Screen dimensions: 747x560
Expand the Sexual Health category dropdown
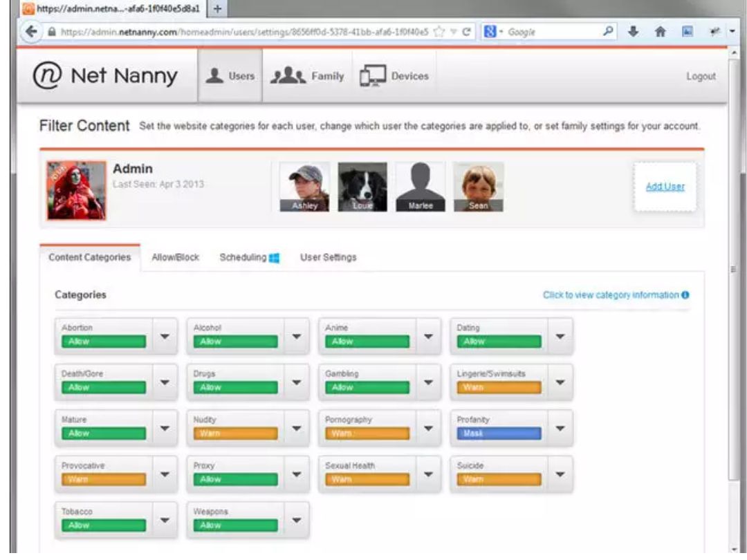(x=428, y=474)
